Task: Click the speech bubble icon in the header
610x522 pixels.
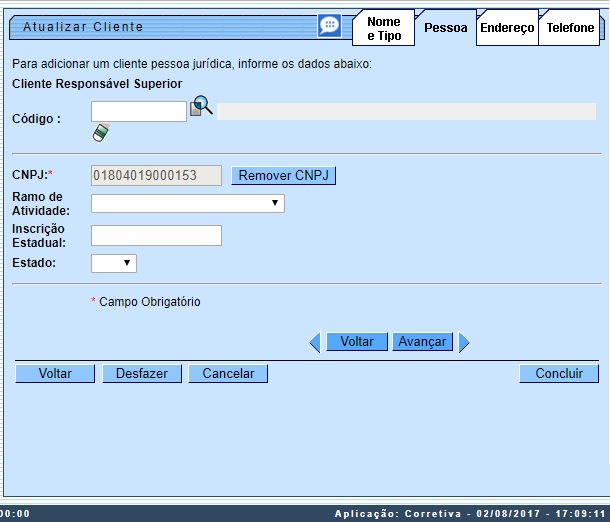Action: pos(329,26)
